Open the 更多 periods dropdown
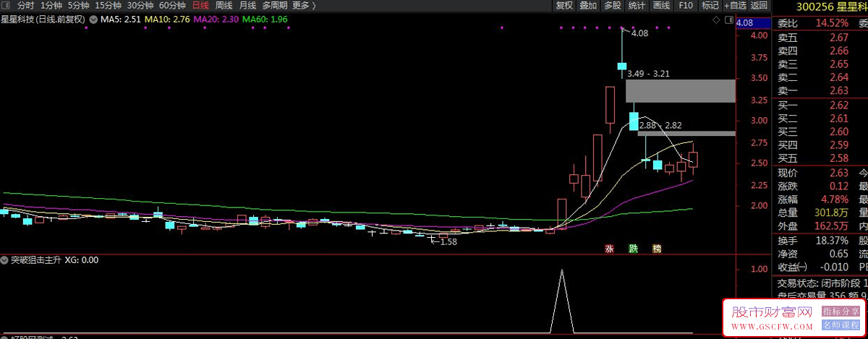The width and height of the screenshot is (868, 339). click(304, 5)
